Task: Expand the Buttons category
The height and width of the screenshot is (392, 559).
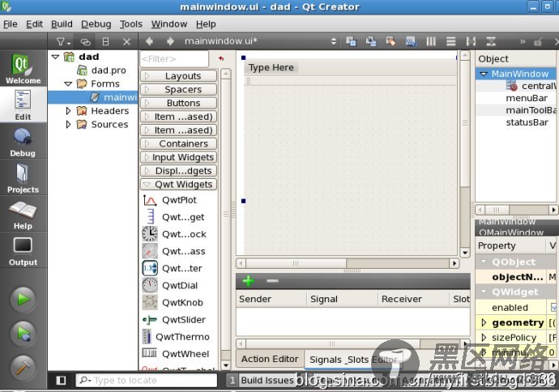Action: 178,103
